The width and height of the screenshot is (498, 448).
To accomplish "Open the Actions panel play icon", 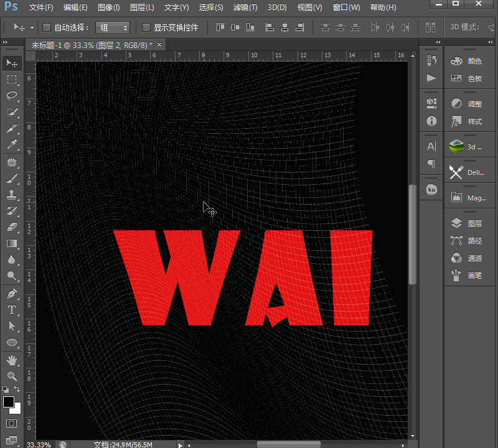I will (431, 78).
